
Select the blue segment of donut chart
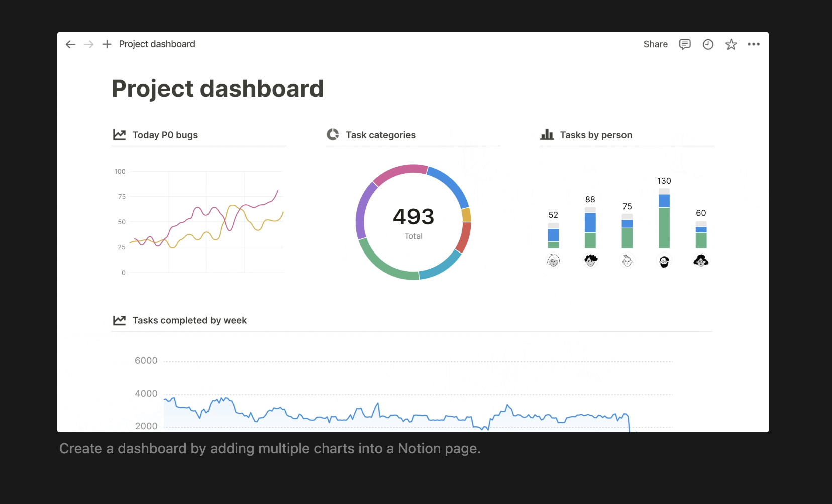(x=452, y=184)
